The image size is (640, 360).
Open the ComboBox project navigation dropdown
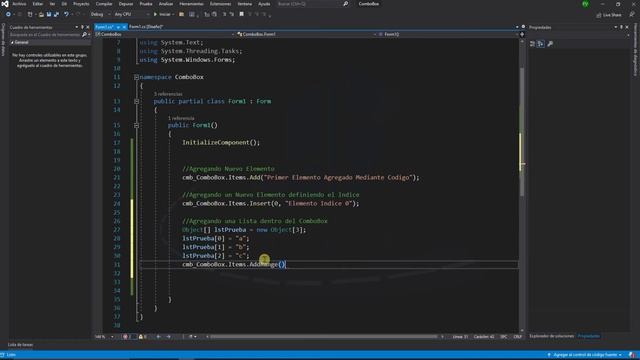pos(165,35)
